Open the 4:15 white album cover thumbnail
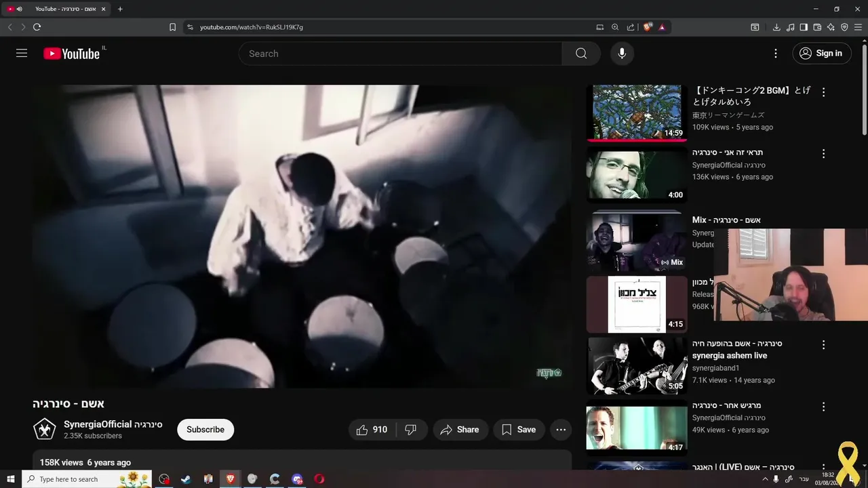 click(637, 304)
